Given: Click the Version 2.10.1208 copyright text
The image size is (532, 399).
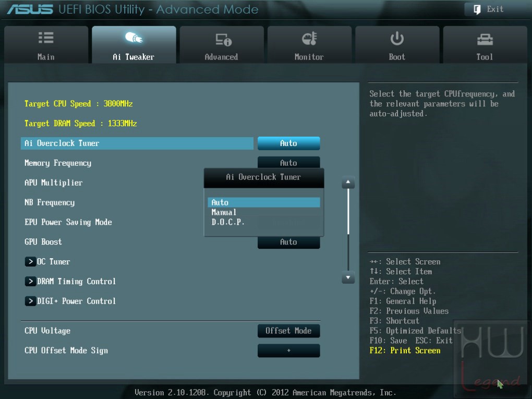Looking at the screenshot, I should click(x=265, y=393).
